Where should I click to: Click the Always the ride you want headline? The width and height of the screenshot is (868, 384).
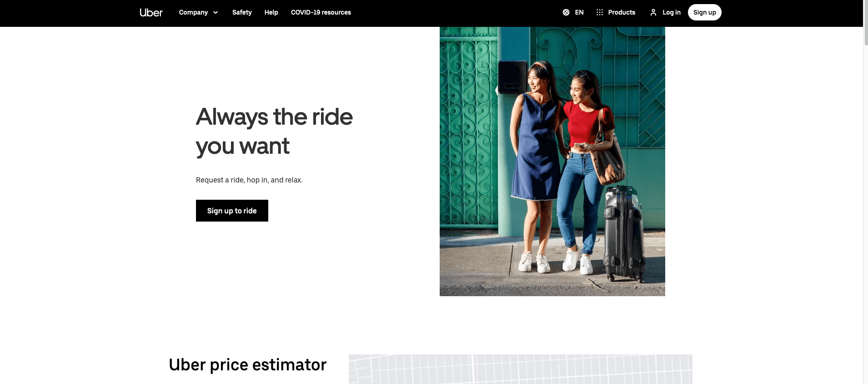274,131
